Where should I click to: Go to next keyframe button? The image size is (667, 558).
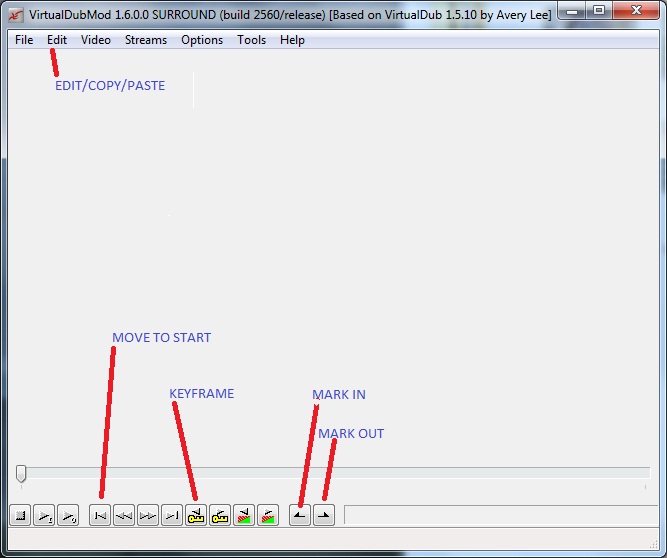[x=220, y=515]
